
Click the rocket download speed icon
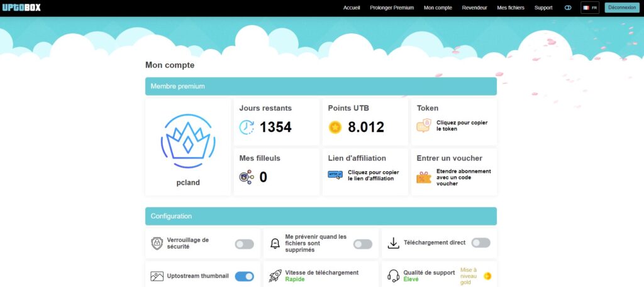275,276
